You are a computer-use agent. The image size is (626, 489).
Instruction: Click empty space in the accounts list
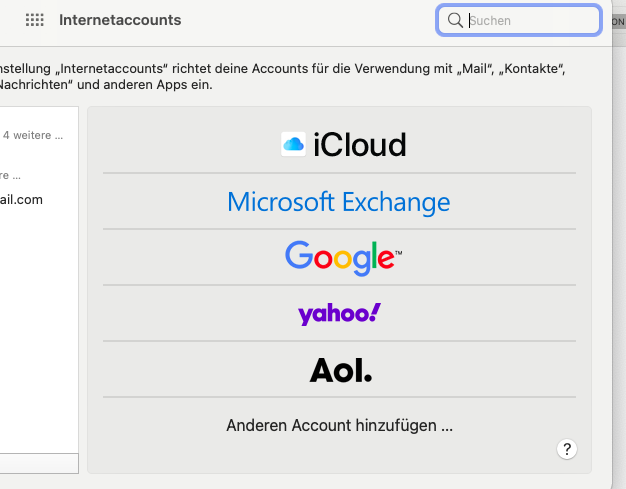pos(38,330)
